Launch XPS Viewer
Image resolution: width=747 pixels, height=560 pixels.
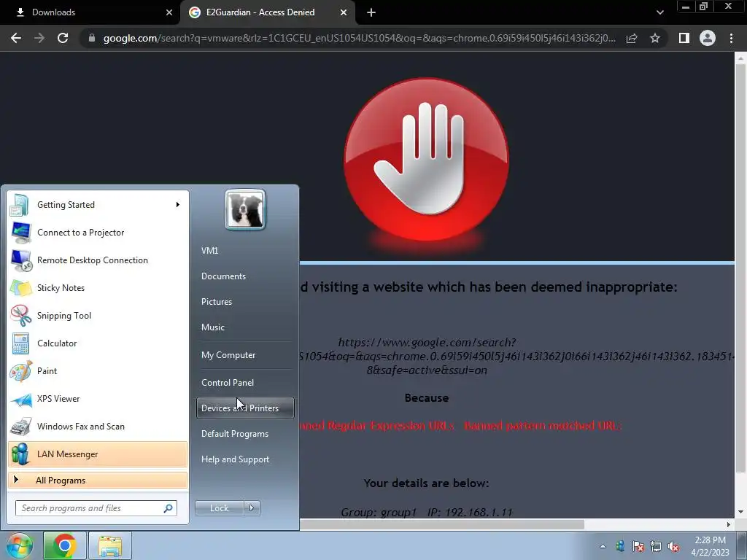(98, 399)
